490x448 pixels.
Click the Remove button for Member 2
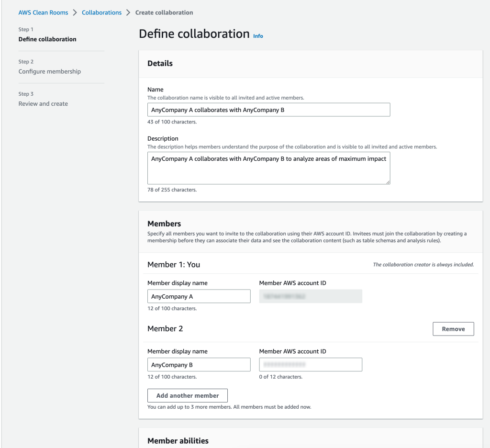click(x=453, y=329)
